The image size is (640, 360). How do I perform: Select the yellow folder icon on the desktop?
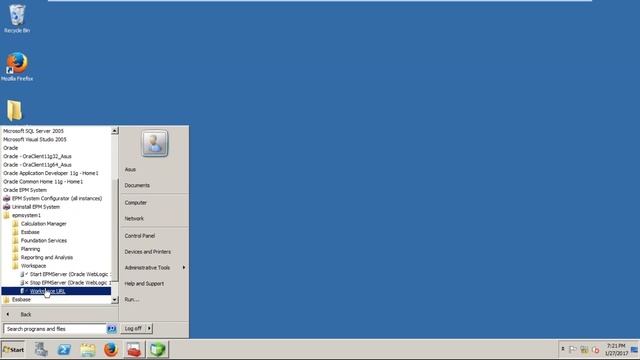click(x=14, y=110)
